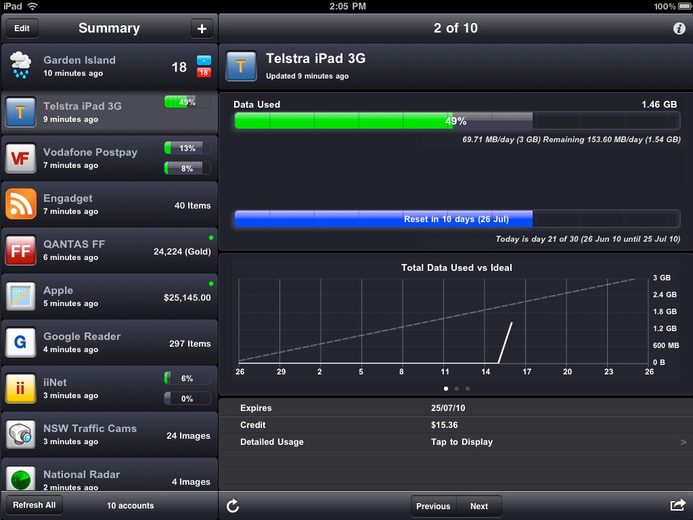Tap the Data Used 49% progress bar
Viewport: 693px width, 520px height.
click(x=457, y=121)
